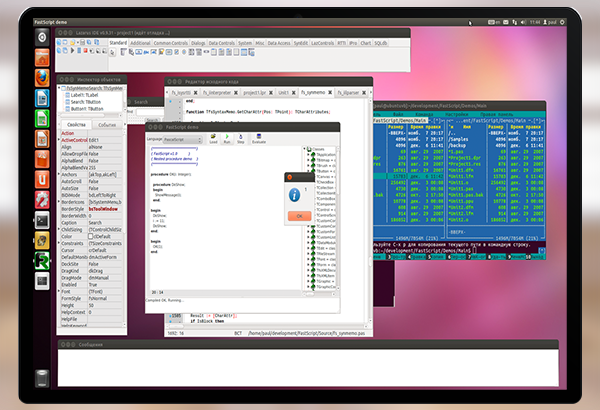Open the Language PascalScript dropdown
The image size is (600, 410).
pyautogui.click(x=183, y=140)
